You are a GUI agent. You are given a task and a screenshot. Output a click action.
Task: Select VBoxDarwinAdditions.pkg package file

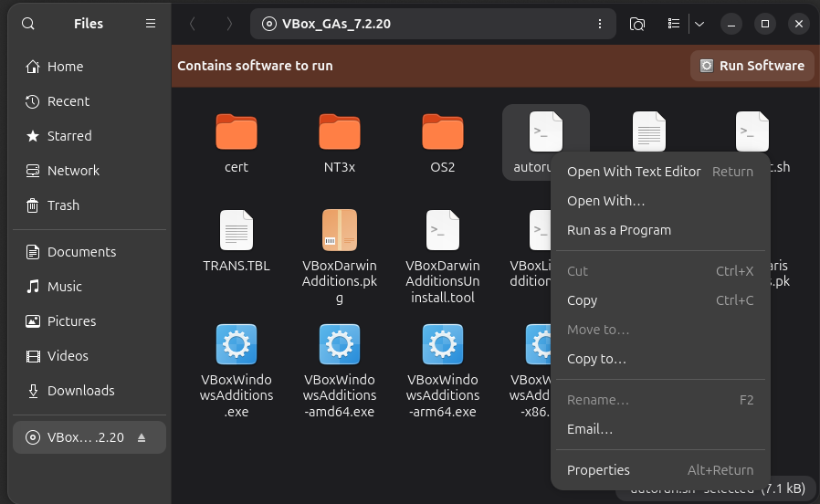click(x=340, y=257)
